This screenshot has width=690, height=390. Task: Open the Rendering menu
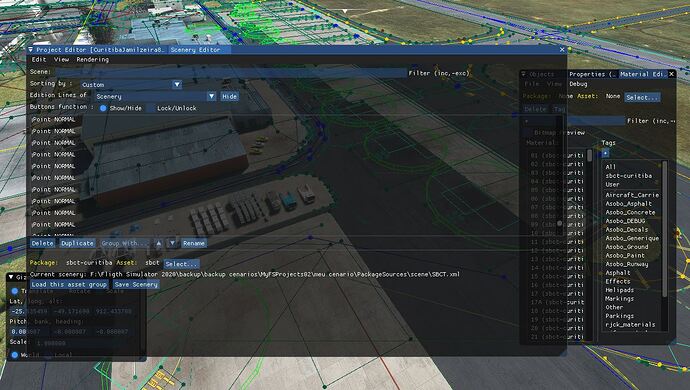[x=92, y=59]
